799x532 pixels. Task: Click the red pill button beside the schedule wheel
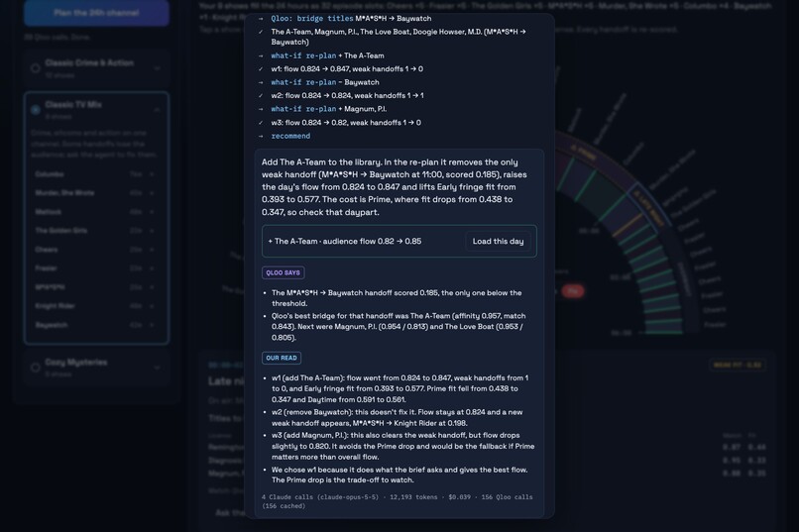(x=573, y=291)
